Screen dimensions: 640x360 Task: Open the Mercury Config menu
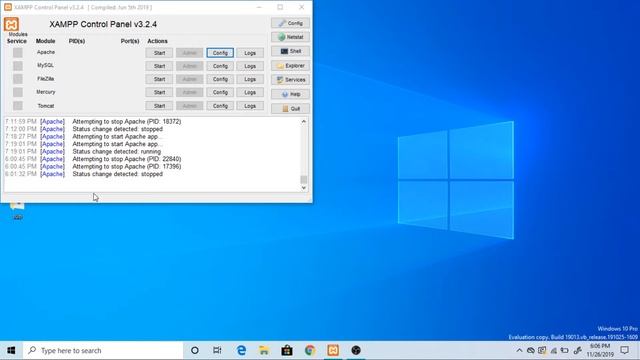(220, 92)
